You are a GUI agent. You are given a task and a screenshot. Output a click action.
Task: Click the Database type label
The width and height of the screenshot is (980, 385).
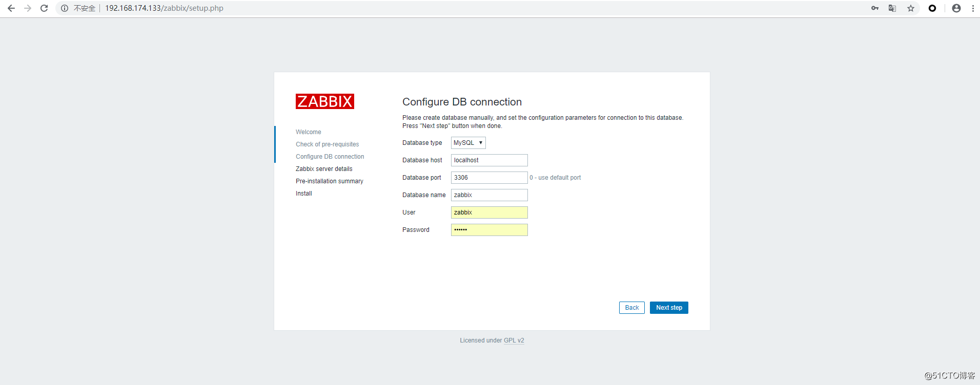click(422, 143)
